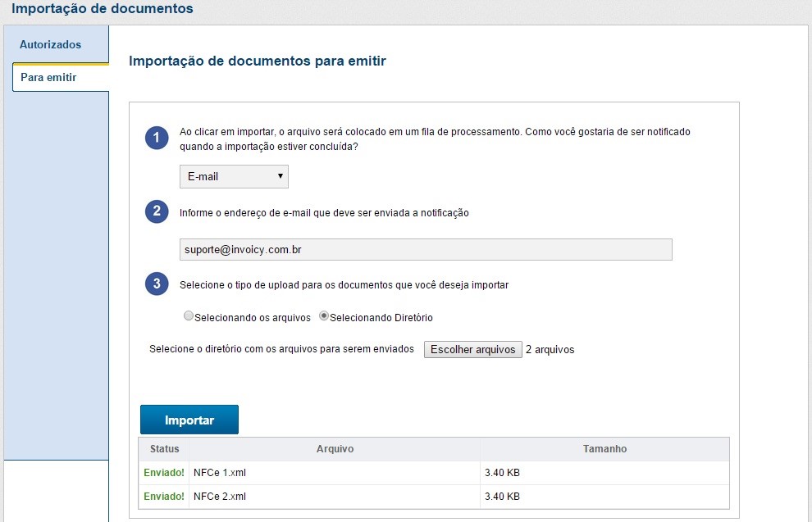The height and width of the screenshot is (522, 812).
Task: Open the E-mail notification dropdown
Action: click(x=234, y=176)
